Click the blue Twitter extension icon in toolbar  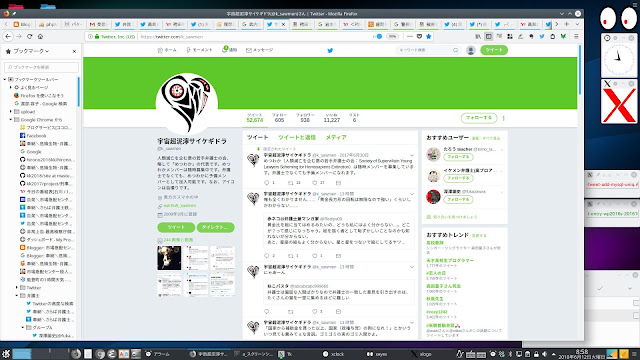point(542,36)
